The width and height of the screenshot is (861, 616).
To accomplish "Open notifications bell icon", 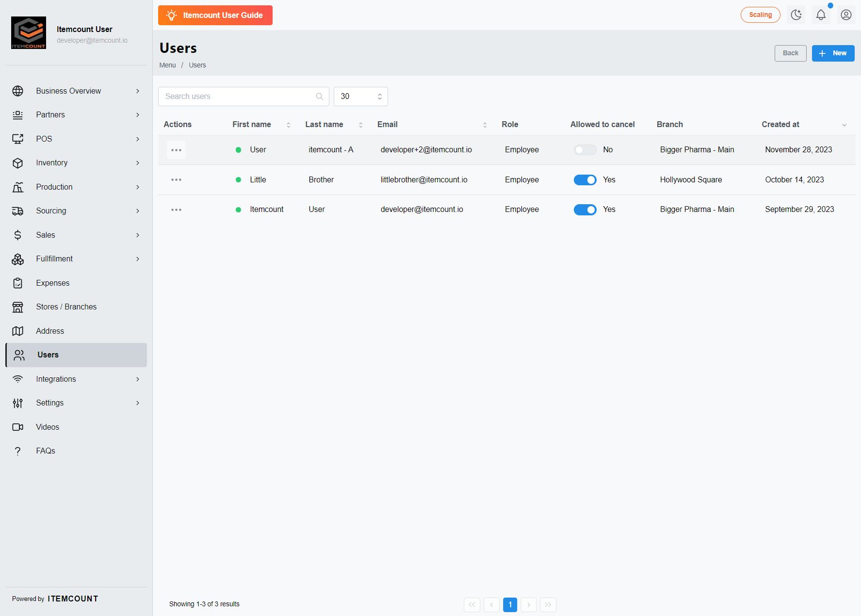I will point(821,15).
